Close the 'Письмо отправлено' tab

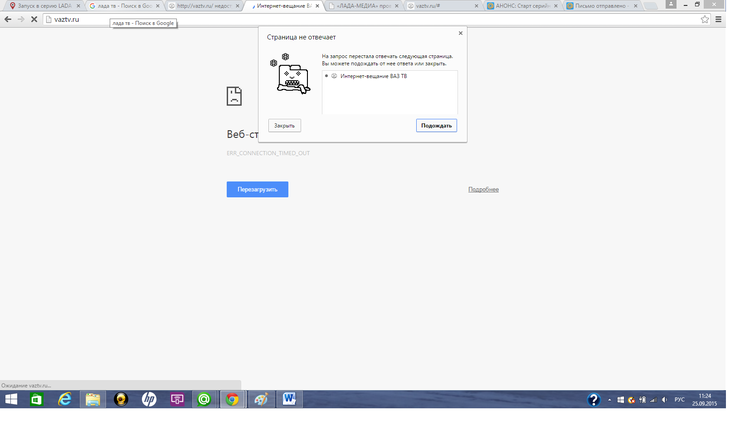pos(635,6)
